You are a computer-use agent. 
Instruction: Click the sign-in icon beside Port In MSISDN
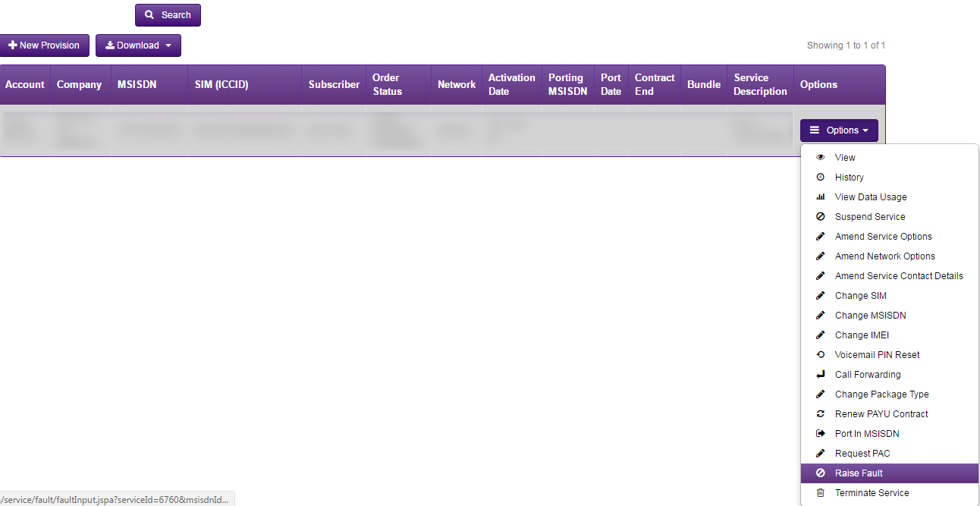(x=820, y=434)
